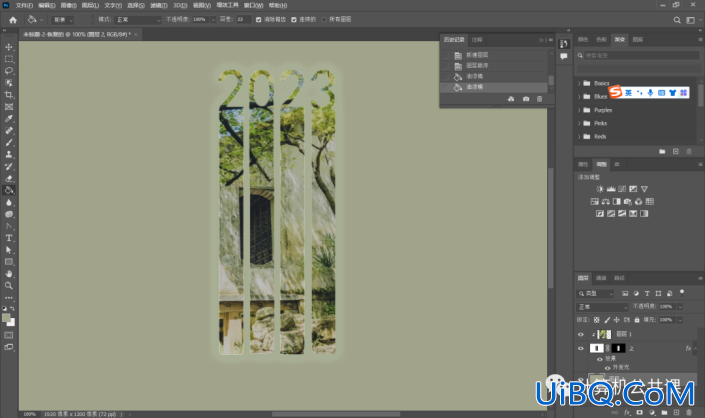Switch to the 色板 swatches tab
Viewport: 705px width, 418px height.
[x=601, y=40]
